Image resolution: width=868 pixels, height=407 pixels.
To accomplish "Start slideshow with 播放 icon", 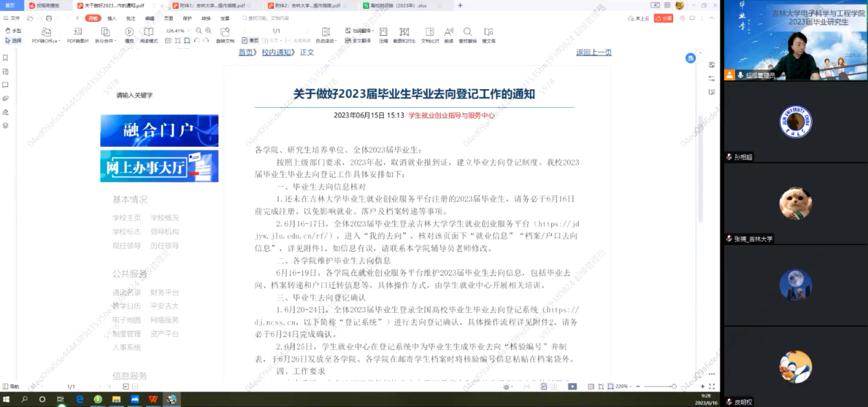I will pos(129,32).
